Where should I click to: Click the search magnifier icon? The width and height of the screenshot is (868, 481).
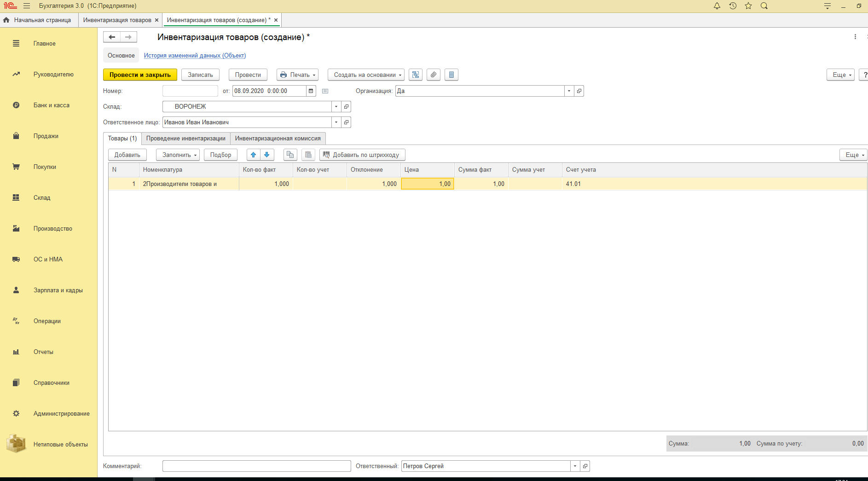click(764, 6)
